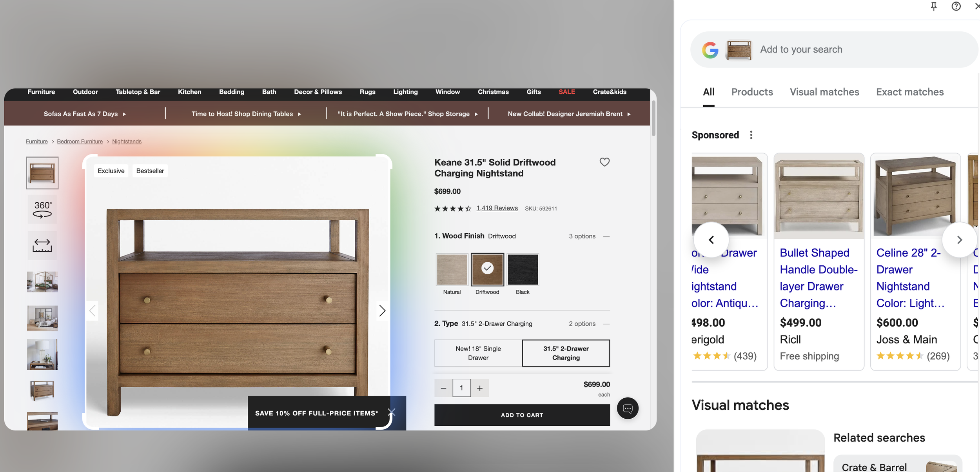The width and height of the screenshot is (980, 472).
Task: Click the heart favorite icon
Action: click(x=604, y=162)
